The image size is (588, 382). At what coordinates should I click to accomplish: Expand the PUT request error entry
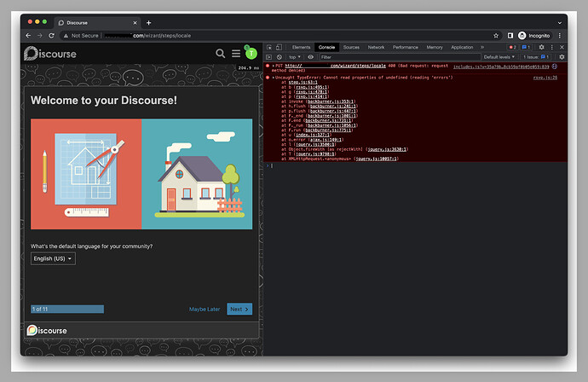point(274,66)
